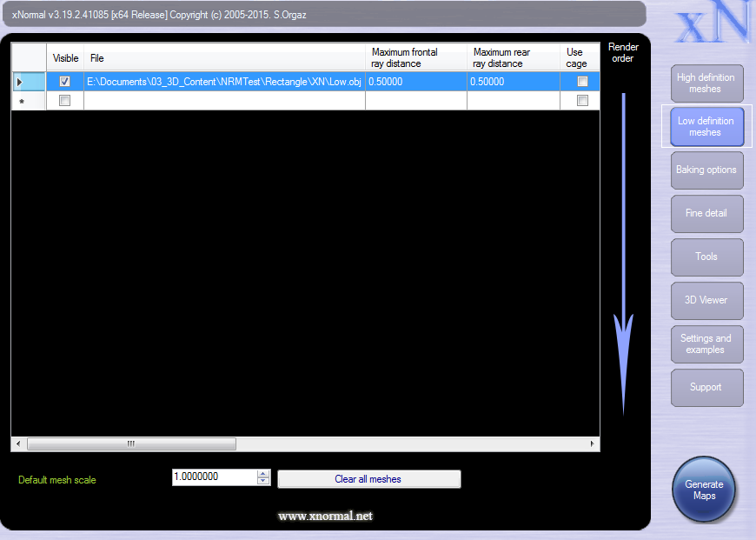Clear all meshes from the list

point(368,479)
